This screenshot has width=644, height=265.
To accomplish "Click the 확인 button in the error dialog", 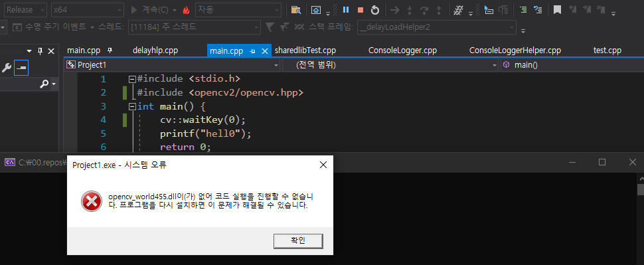I will [x=298, y=241].
